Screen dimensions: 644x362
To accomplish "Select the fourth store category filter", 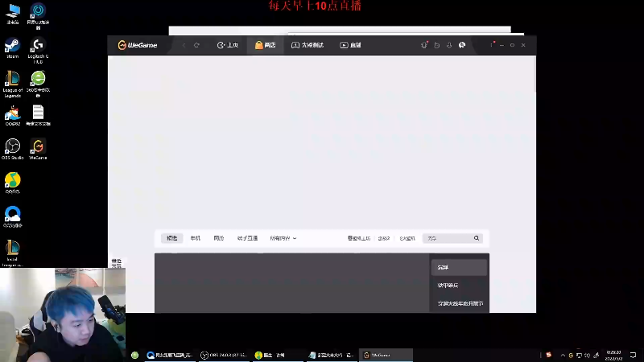I will click(x=247, y=238).
